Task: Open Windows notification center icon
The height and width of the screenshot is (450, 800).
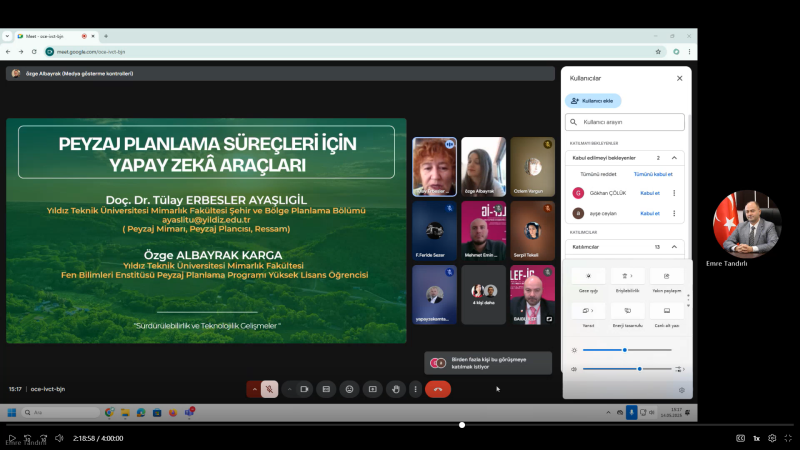Action: [x=688, y=412]
